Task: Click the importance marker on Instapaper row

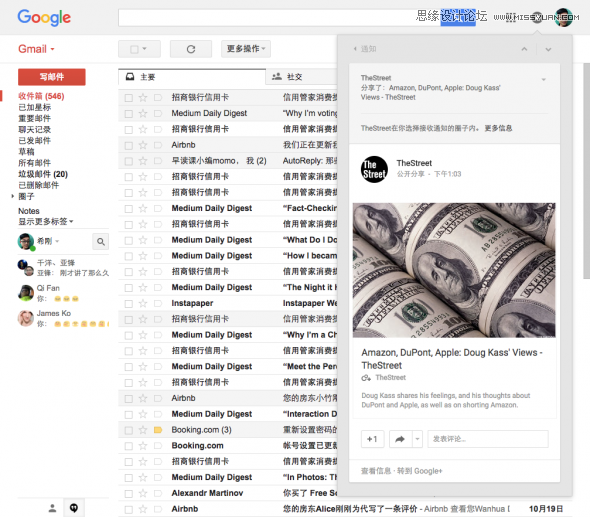Action: point(158,303)
